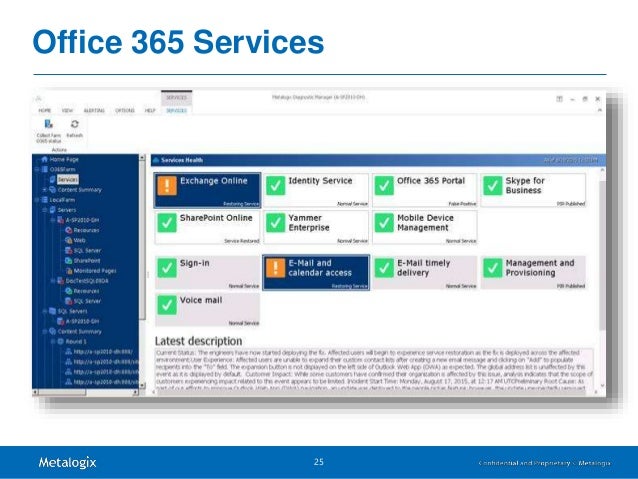Open the E-Mail timely delivery tile

point(425,273)
